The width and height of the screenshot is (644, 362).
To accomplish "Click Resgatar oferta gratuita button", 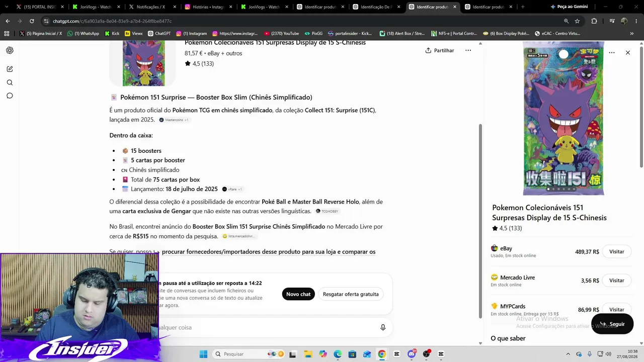I will 351,294.
